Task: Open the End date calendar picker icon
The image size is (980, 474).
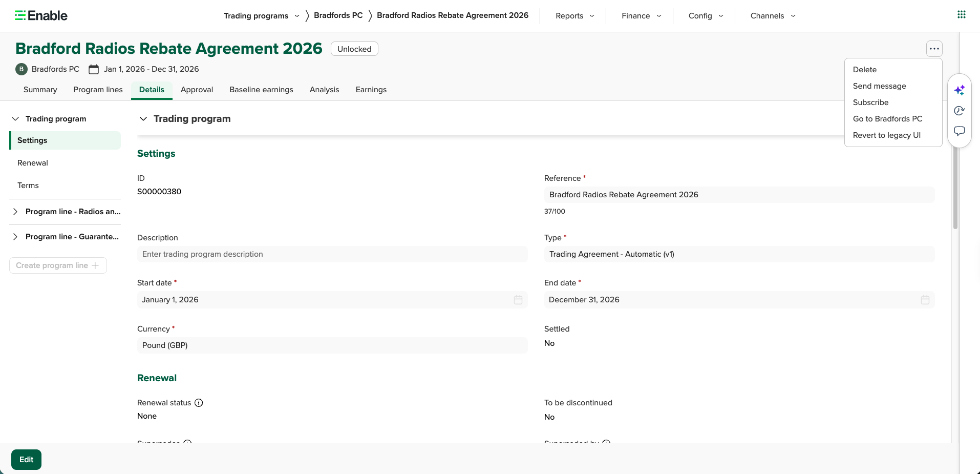Action: click(925, 300)
